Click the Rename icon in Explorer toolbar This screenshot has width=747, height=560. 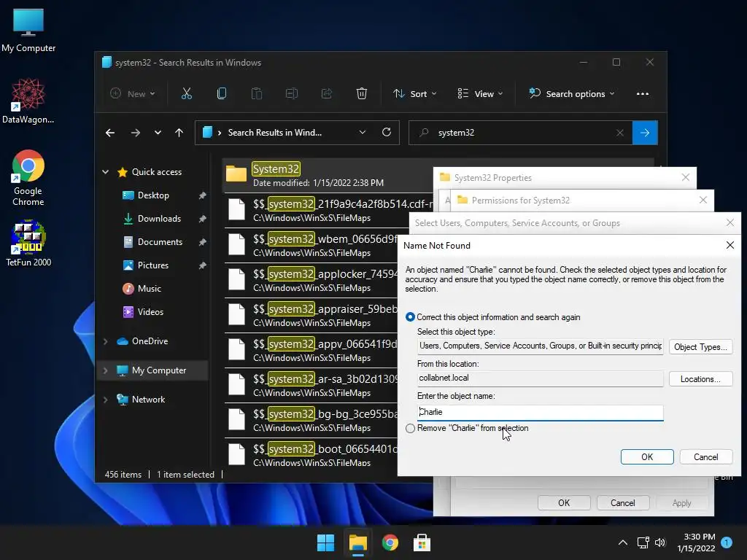[x=292, y=94]
